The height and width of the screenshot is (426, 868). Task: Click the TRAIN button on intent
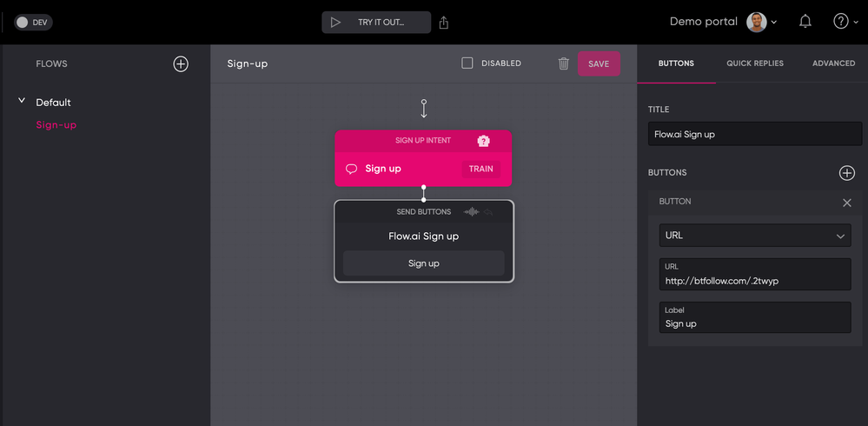click(481, 169)
